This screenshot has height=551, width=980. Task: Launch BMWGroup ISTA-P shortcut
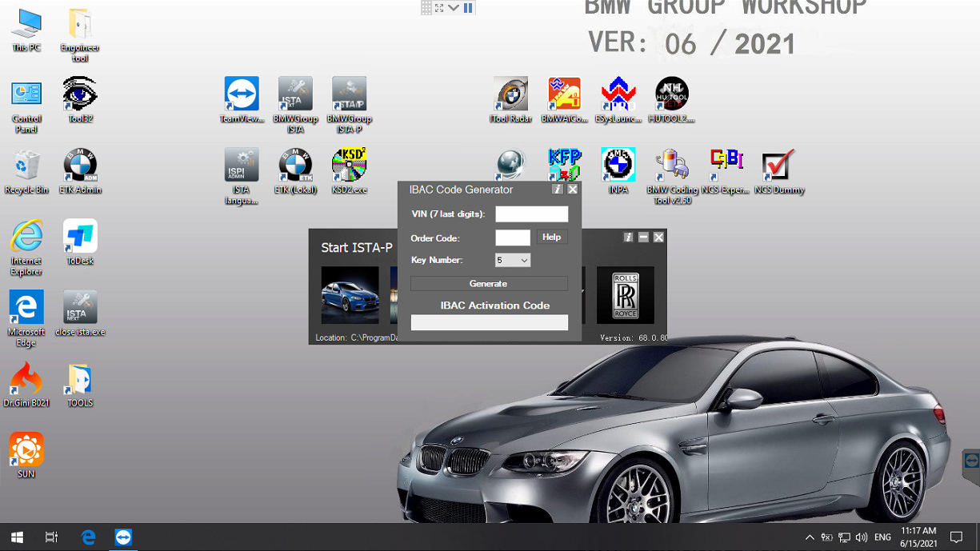pos(349,106)
